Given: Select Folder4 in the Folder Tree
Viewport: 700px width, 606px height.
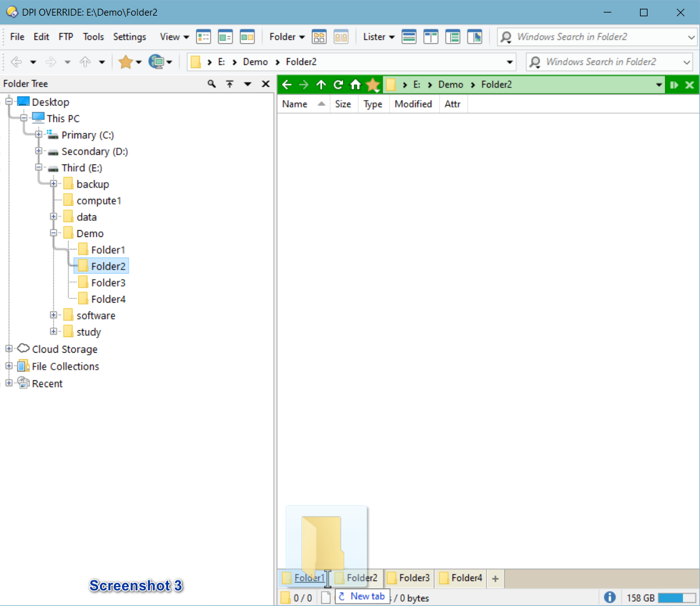Looking at the screenshot, I should (108, 299).
